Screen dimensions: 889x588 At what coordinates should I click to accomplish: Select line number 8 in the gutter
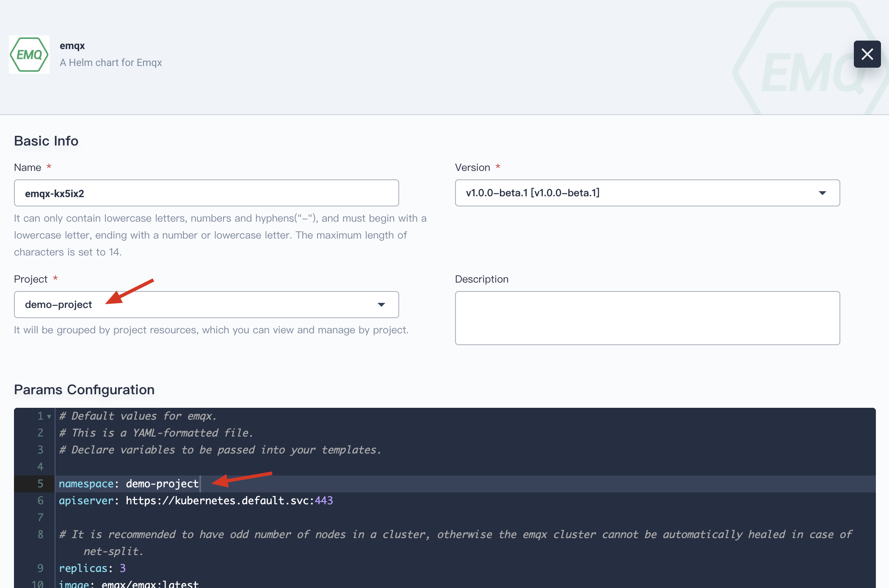(40, 535)
